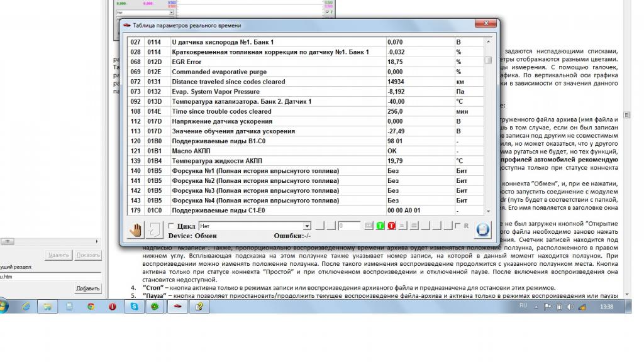Click the value "00 00 A0 01"

[x=404, y=211]
